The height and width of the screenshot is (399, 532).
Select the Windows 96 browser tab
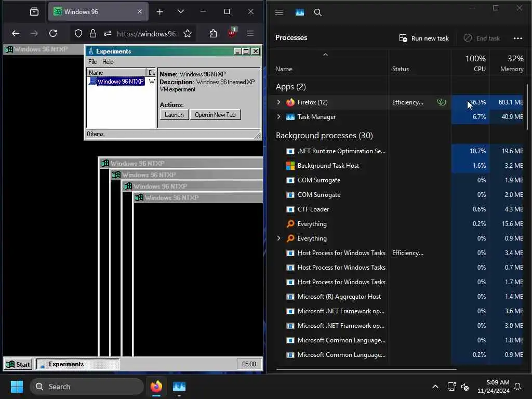tap(98, 12)
